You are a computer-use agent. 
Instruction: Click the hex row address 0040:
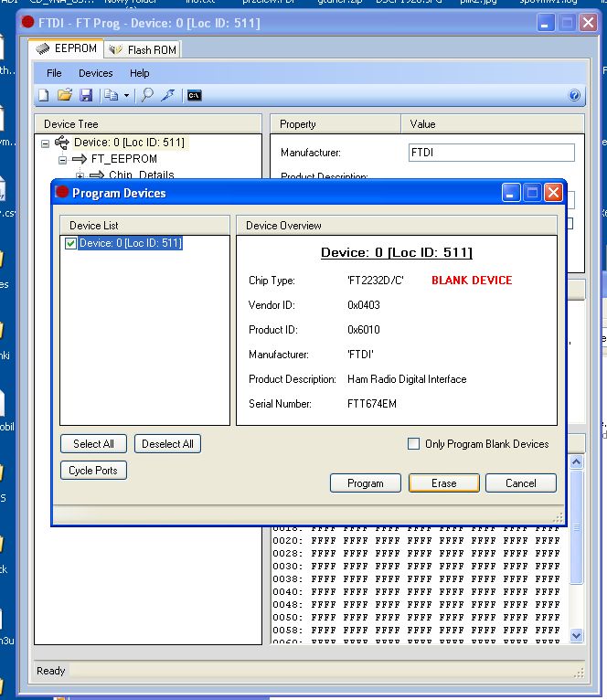click(288, 592)
